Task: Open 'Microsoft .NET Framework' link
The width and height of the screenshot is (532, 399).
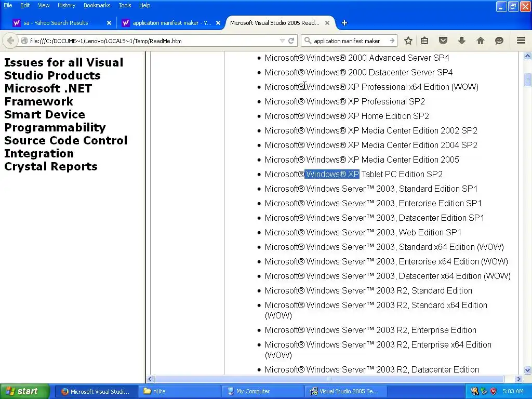Action: point(48,95)
